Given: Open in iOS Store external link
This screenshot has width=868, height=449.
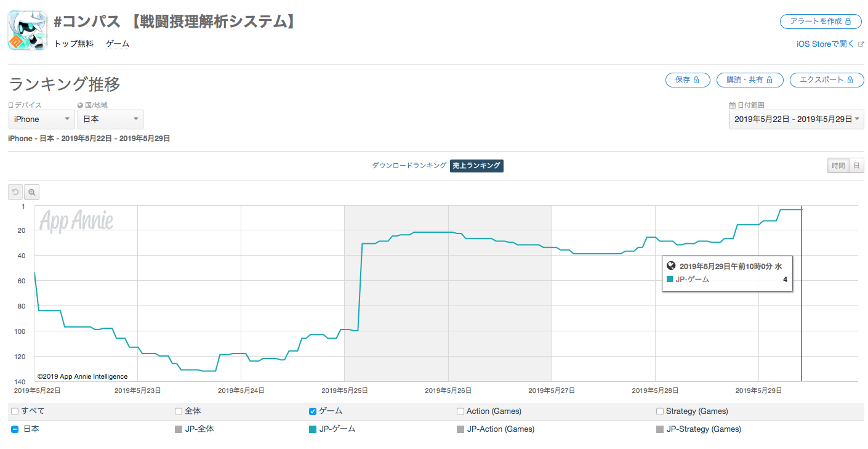Looking at the screenshot, I should pos(830,44).
